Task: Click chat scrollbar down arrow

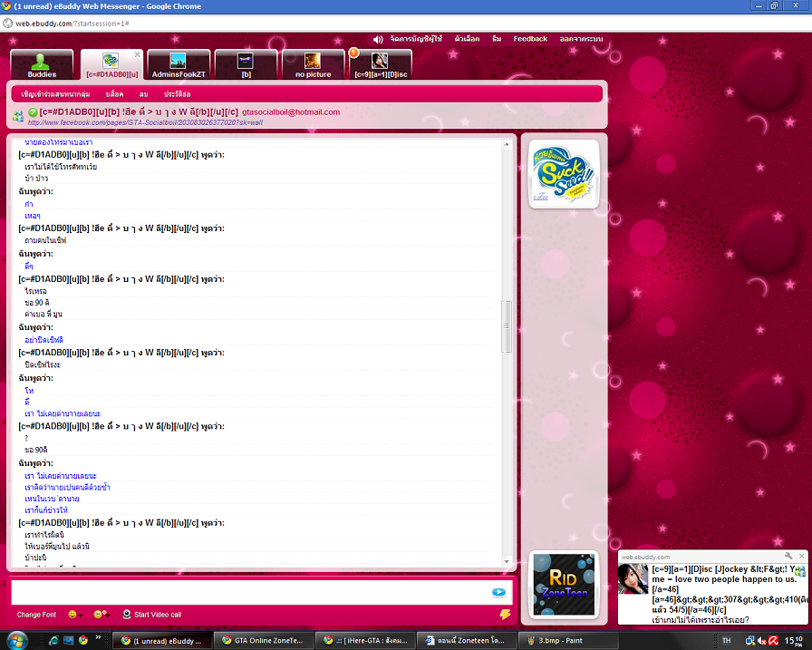Action: click(x=507, y=562)
